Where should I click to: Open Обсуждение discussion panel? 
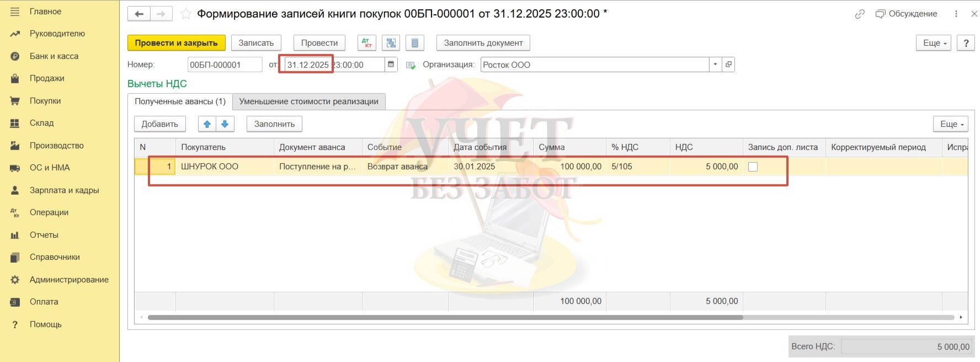907,14
